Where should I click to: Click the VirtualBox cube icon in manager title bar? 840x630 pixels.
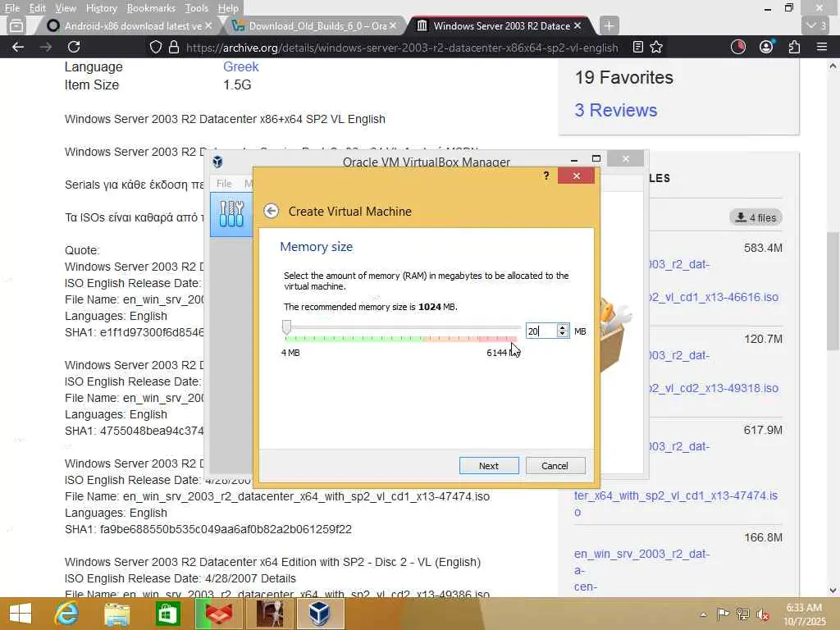click(x=217, y=162)
